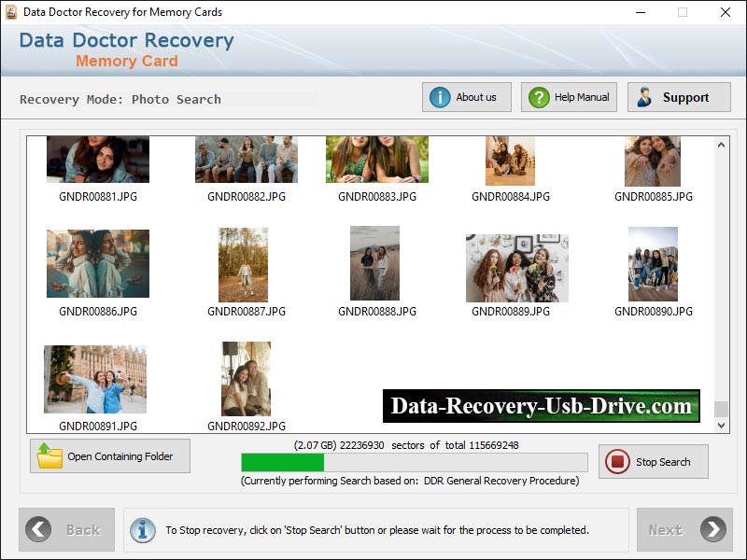747x560 pixels.
Task: Select the GNDR00888.JPG image preview
Action: pyautogui.click(x=375, y=264)
